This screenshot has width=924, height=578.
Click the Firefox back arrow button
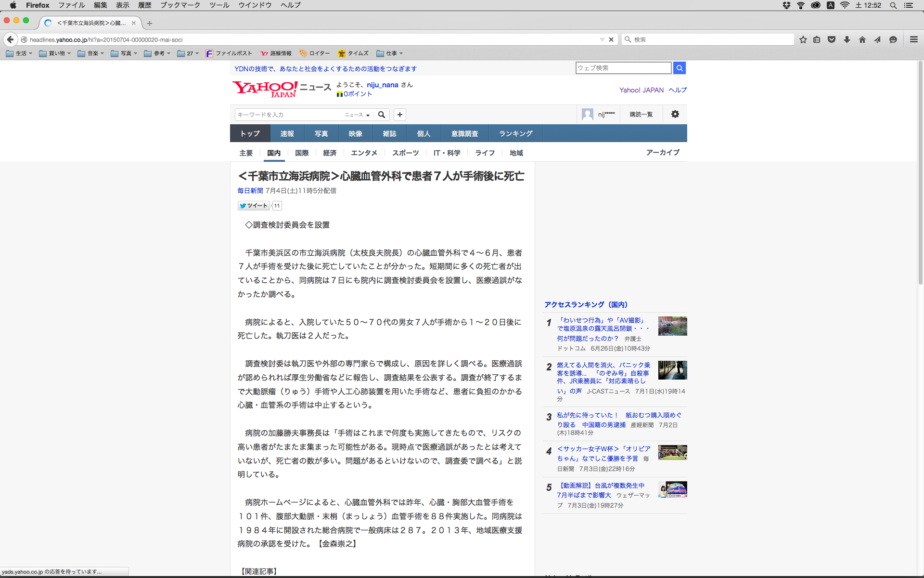point(10,39)
